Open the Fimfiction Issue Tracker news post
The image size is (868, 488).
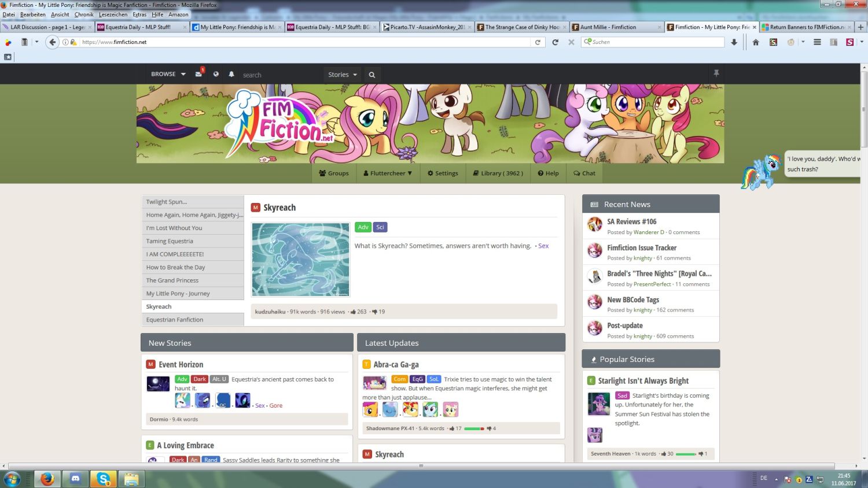pos(641,247)
